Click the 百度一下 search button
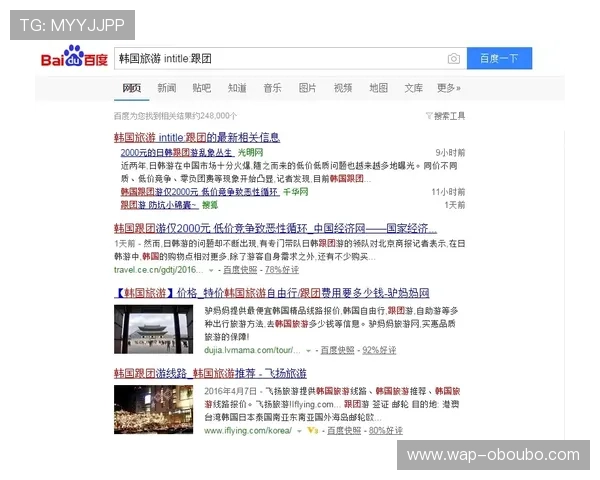This screenshot has height=480, width=600. tap(499, 58)
